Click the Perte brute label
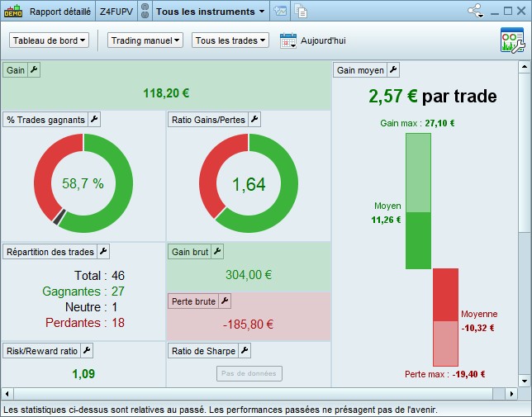This screenshot has width=532, height=417. [193, 301]
